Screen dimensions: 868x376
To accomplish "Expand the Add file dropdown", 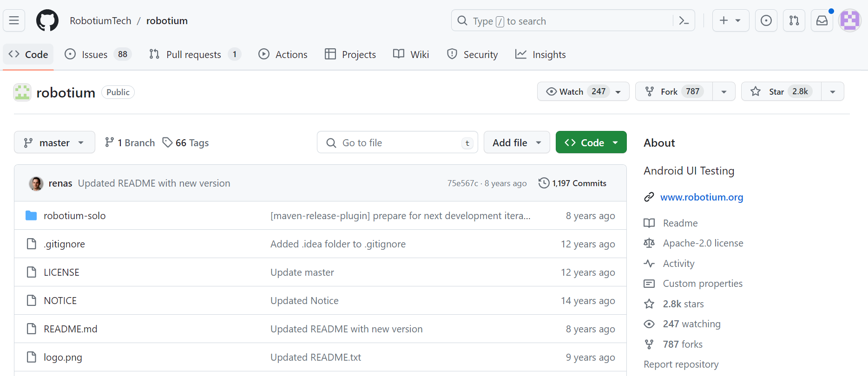I will pyautogui.click(x=516, y=143).
